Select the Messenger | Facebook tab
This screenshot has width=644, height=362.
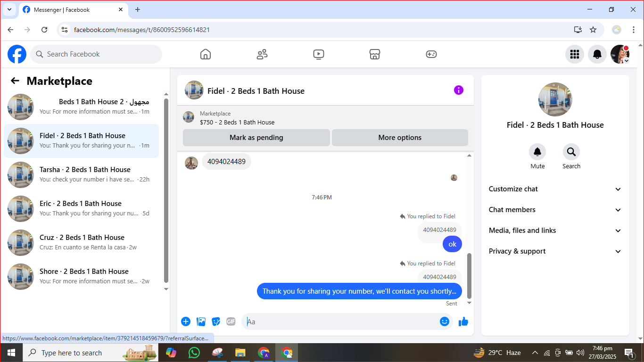coord(73,9)
